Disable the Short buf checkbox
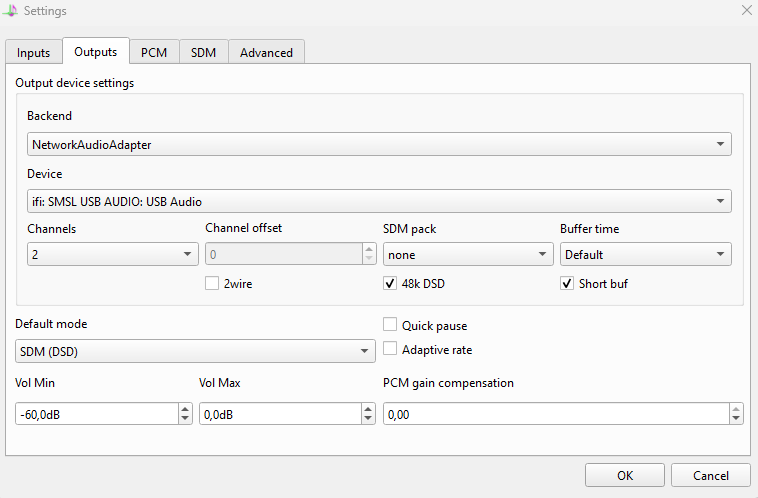Viewport: 758px width, 498px height. pos(567,283)
